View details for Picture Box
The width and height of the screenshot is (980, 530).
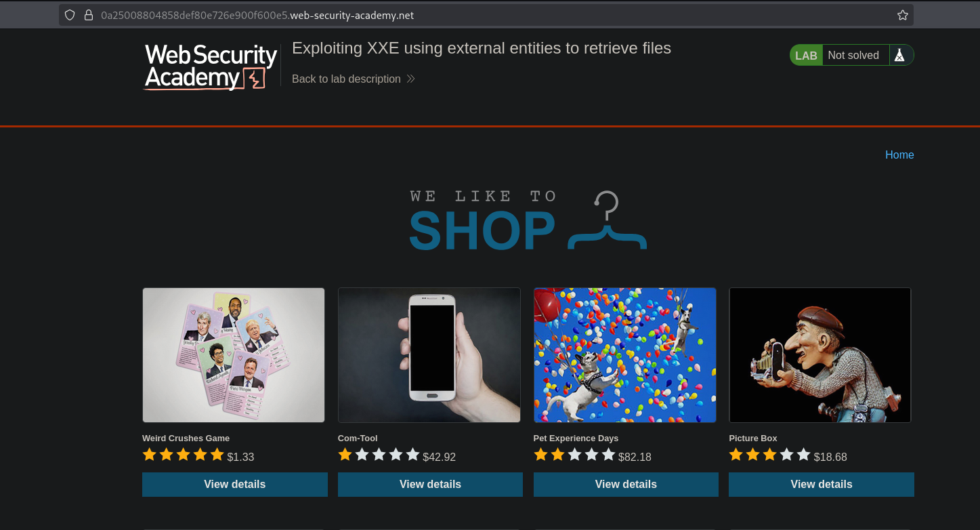(x=822, y=485)
